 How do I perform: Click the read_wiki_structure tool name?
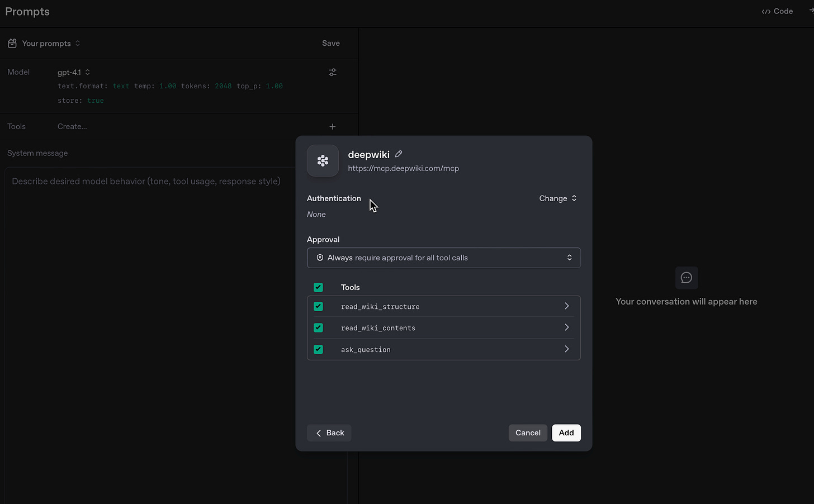(x=380, y=307)
